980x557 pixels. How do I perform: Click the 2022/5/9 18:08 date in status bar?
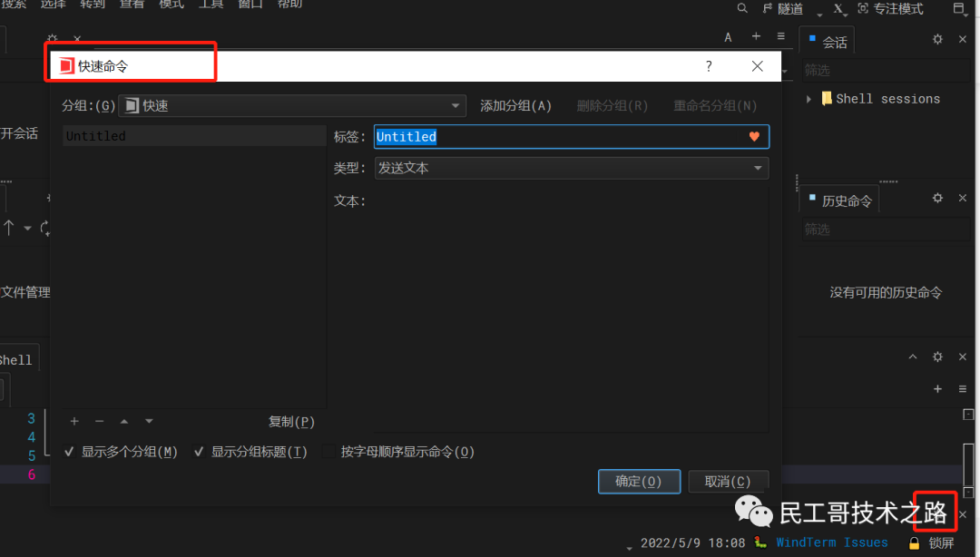coord(692,542)
